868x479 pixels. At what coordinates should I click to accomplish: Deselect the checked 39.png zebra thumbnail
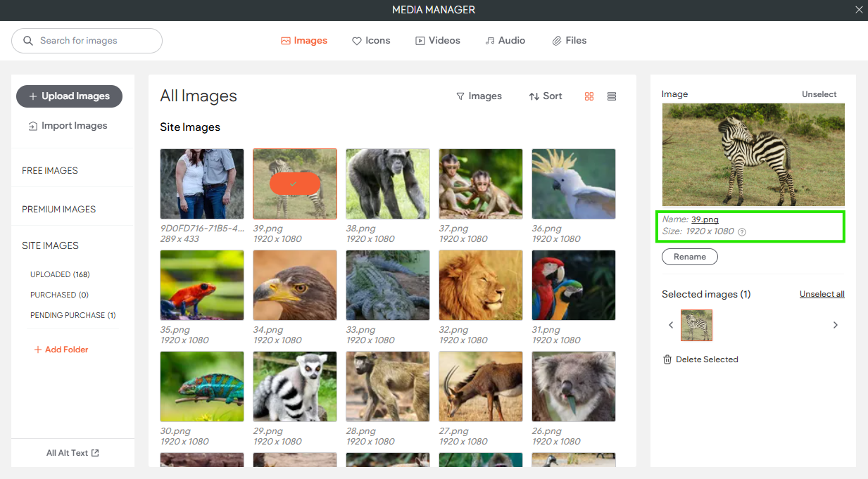tap(295, 184)
